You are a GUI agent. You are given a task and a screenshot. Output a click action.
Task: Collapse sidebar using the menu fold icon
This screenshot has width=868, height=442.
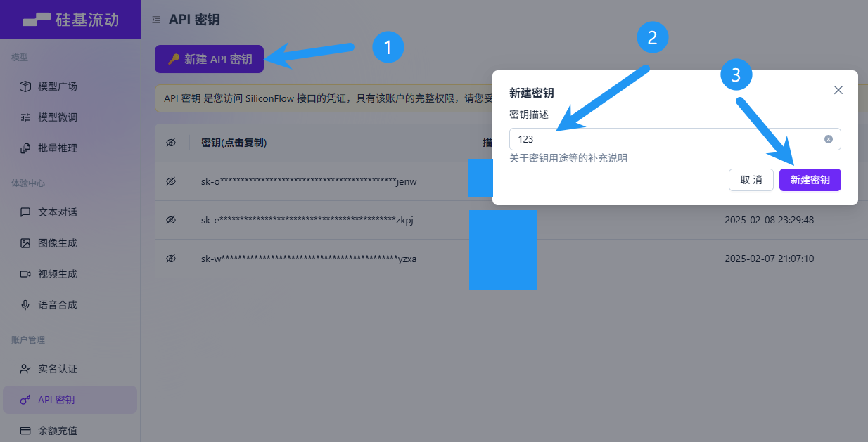click(x=156, y=20)
